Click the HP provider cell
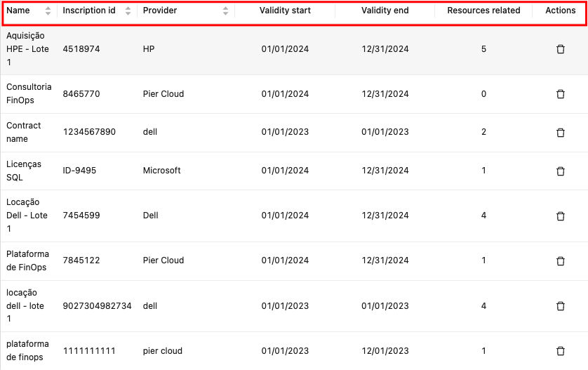This screenshot has width=588, height=370. (x=149, y=49)
